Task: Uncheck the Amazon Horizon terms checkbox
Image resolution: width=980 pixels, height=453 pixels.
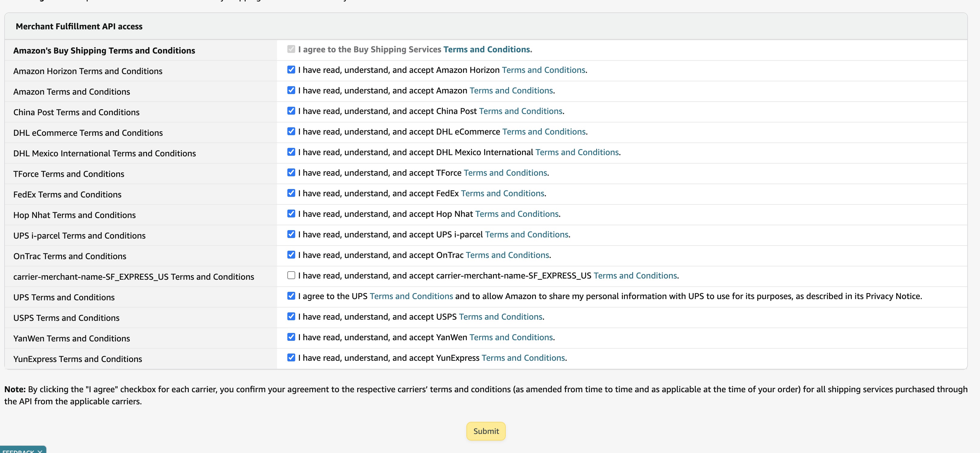Action: click(x=291, y=70)
